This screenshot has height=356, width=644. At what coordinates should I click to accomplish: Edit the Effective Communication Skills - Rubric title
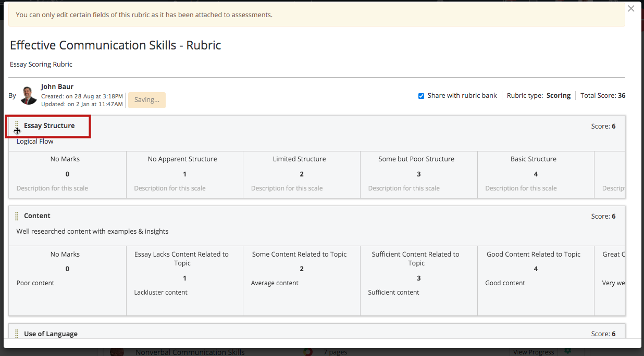pyautogui.click(x=116, y=45)
